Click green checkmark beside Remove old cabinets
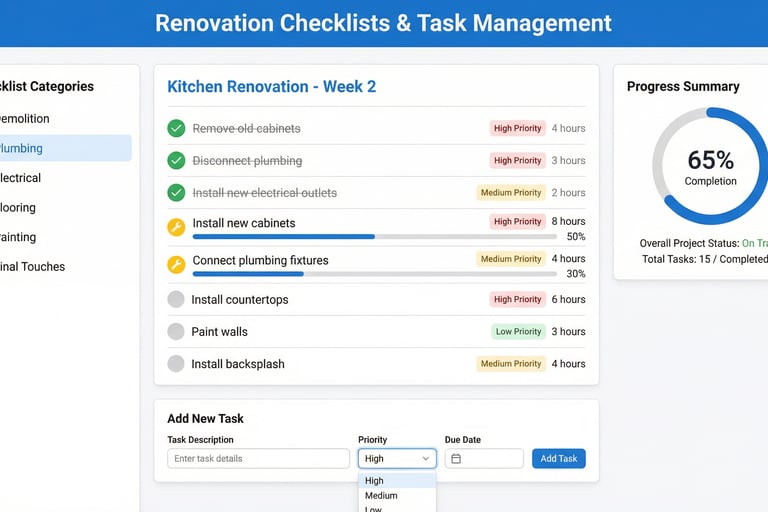 pos(176,128)
